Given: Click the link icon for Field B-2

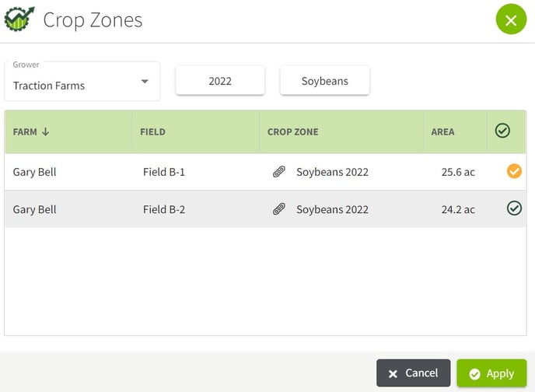Looking at the screenshot, I should 279,209.
